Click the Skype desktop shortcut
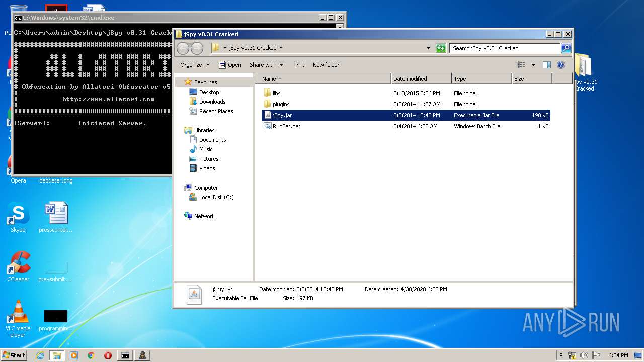 [x=18, y=217]
